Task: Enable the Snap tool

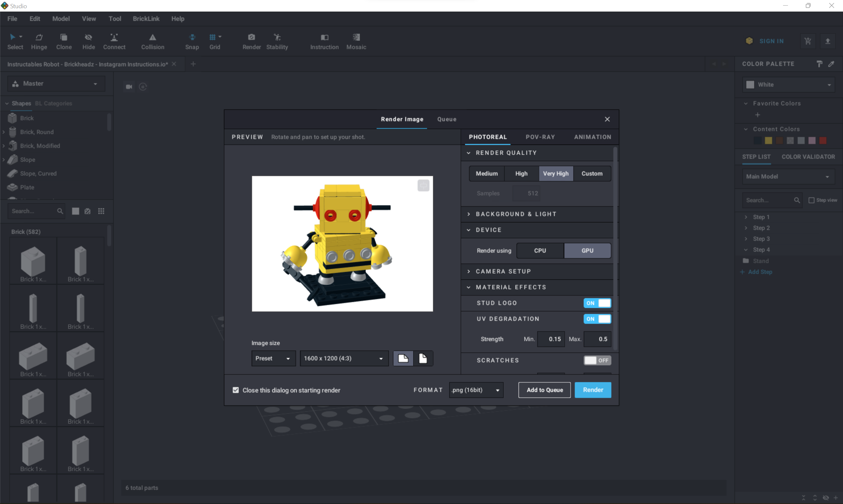Action: [x=192, y=41]
